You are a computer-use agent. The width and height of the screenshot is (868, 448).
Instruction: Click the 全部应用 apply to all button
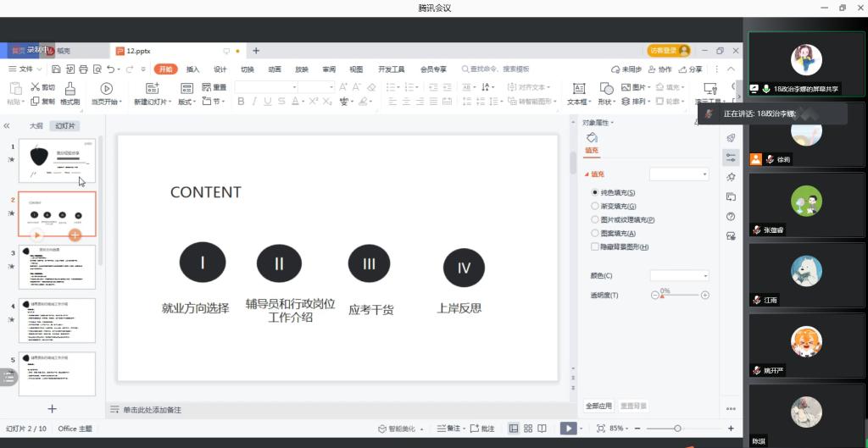click(598, 407)
